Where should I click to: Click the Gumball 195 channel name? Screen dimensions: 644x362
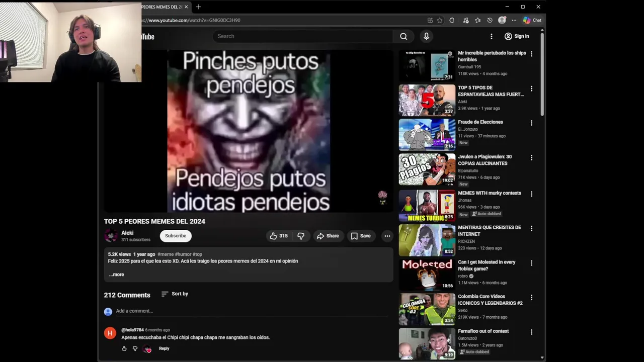pyautogui.click(x=469, y=67)
